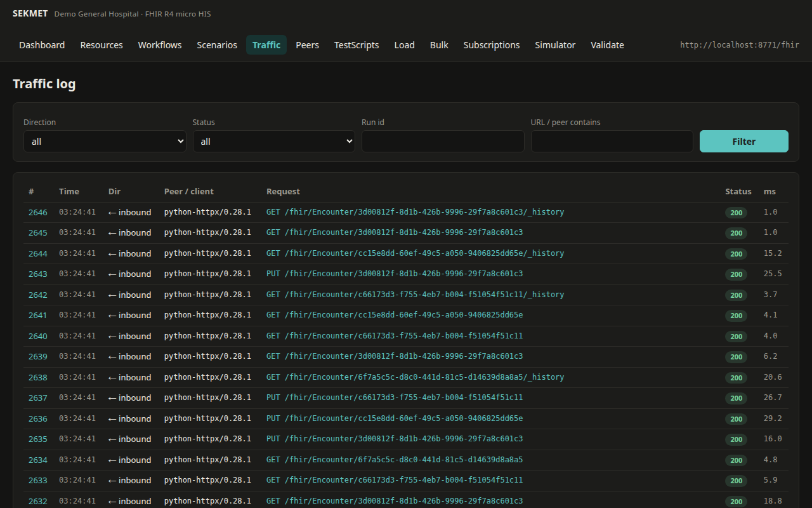Open the Scenarios tab

point(217,45)
